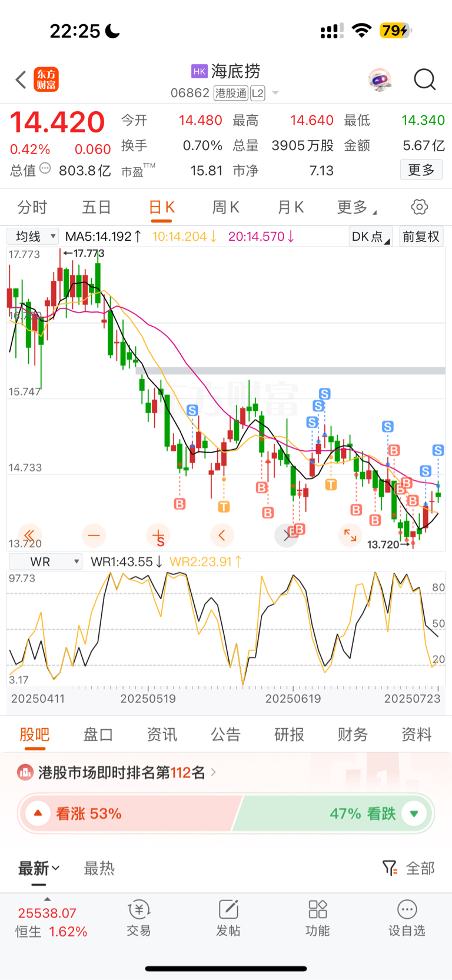Tap the filter funnel icon beside 全部

[x=390, y=868]
